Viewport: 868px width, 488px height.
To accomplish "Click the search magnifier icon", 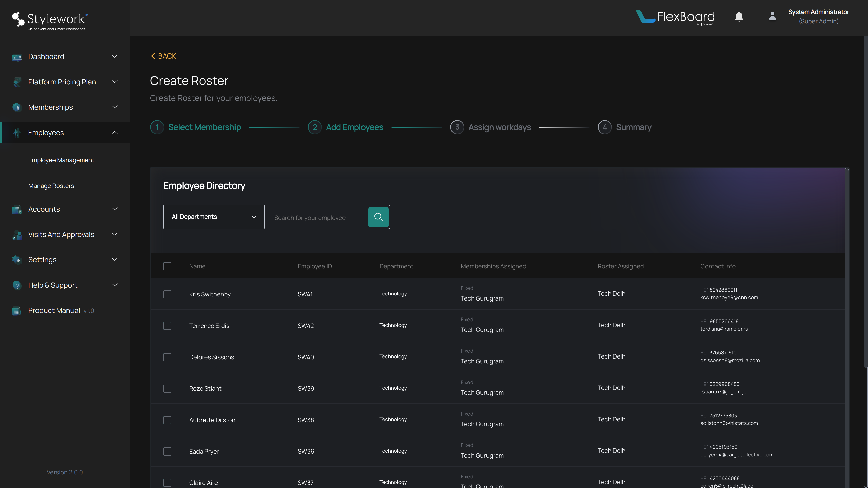I will tap(378, 217).
